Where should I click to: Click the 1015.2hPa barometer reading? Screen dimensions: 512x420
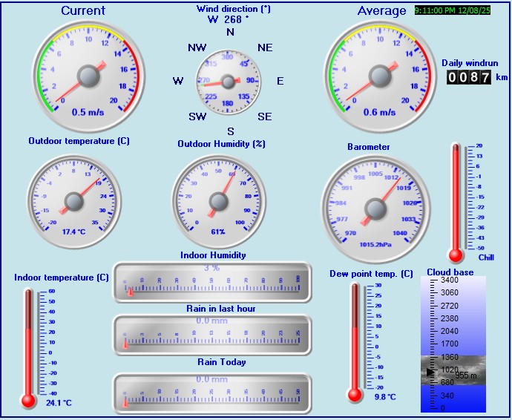[x=375, y=243]
